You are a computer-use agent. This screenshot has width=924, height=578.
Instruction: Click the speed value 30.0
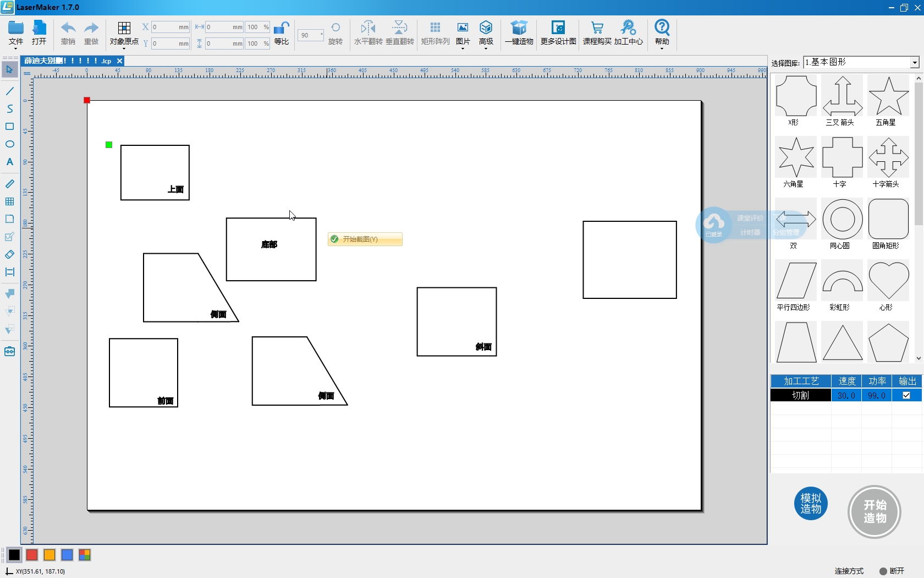click(x=846, y=395)
